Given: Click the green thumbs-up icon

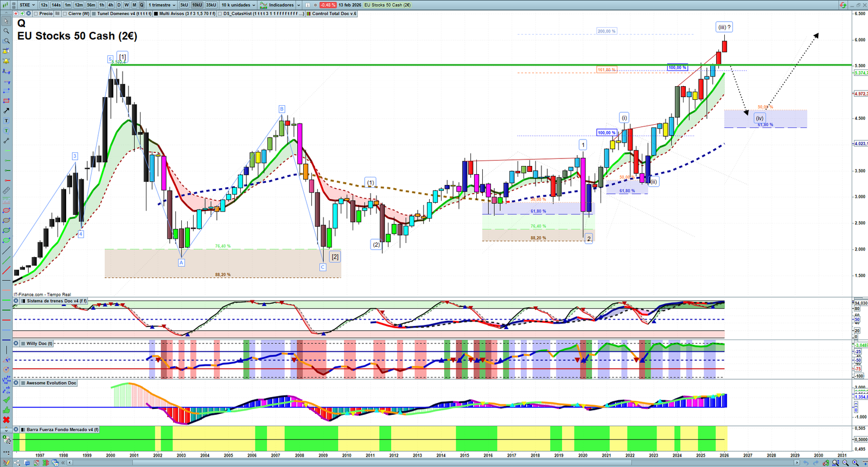Looking at the screenshot, I should (6, 410).
